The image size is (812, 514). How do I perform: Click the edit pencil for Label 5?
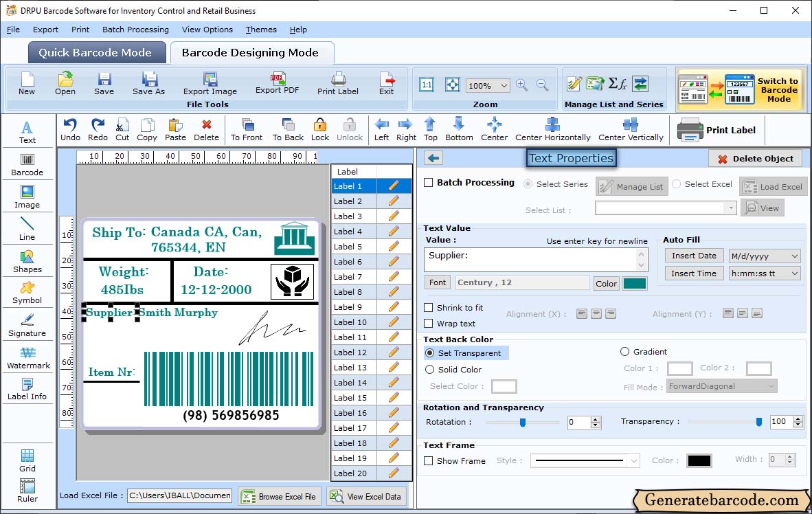pos(394,246)
